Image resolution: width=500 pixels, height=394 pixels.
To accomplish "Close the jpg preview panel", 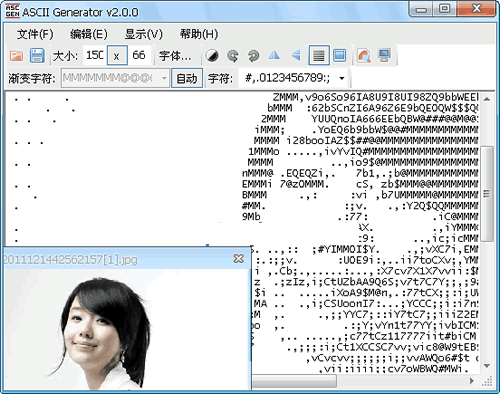I will pos(239,258).
